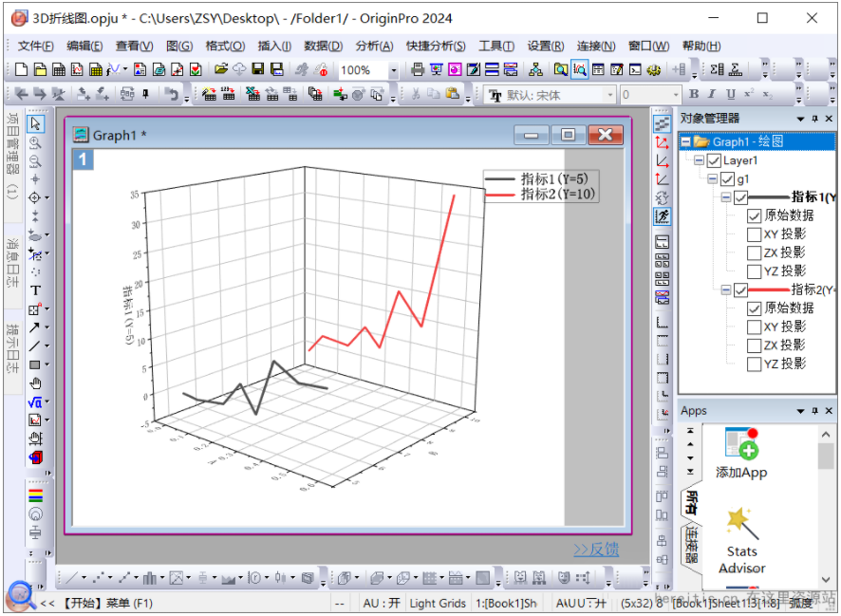Open the 编辑(E) menu
The image size is (841, 616).
pyautogui.click(x=84, y=47)
